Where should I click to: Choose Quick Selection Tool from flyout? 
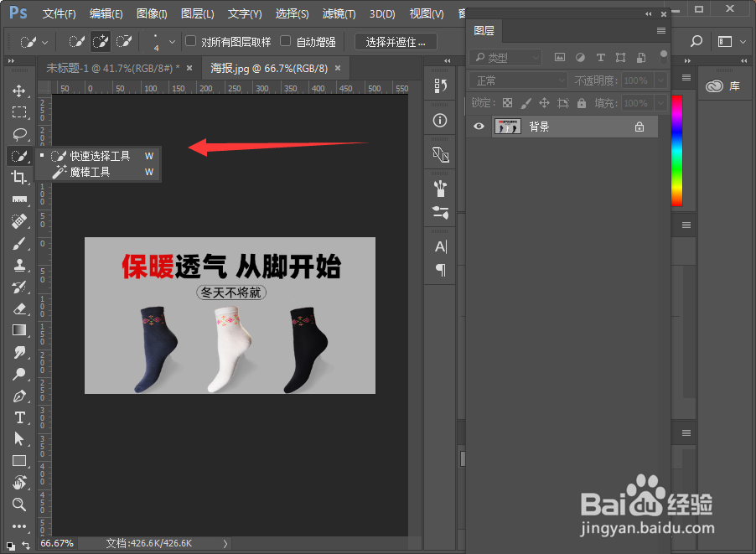(x=98, y=156)
